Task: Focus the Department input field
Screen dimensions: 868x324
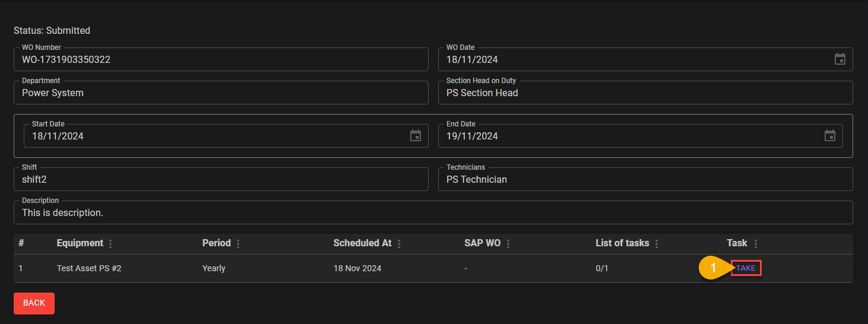Action: tap(220, 93)
